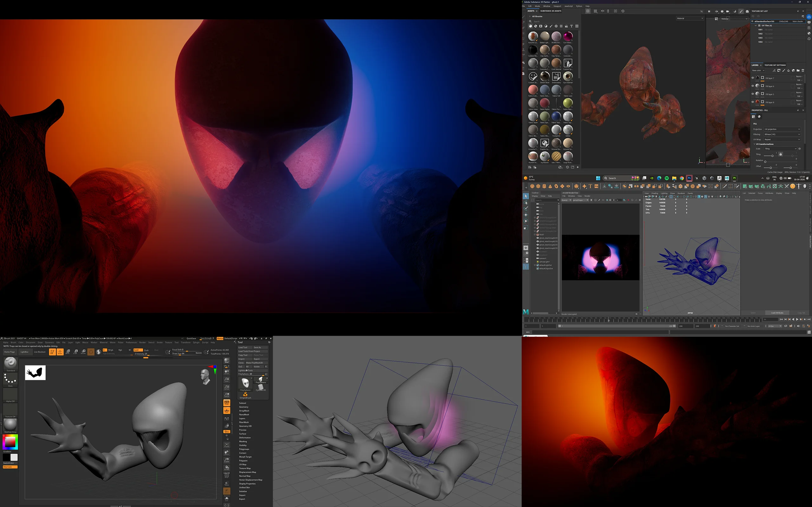Click the Draw Size slider in ZBrush
The image size is (812, 507).
pyautogui.click(x=187, y=354)
